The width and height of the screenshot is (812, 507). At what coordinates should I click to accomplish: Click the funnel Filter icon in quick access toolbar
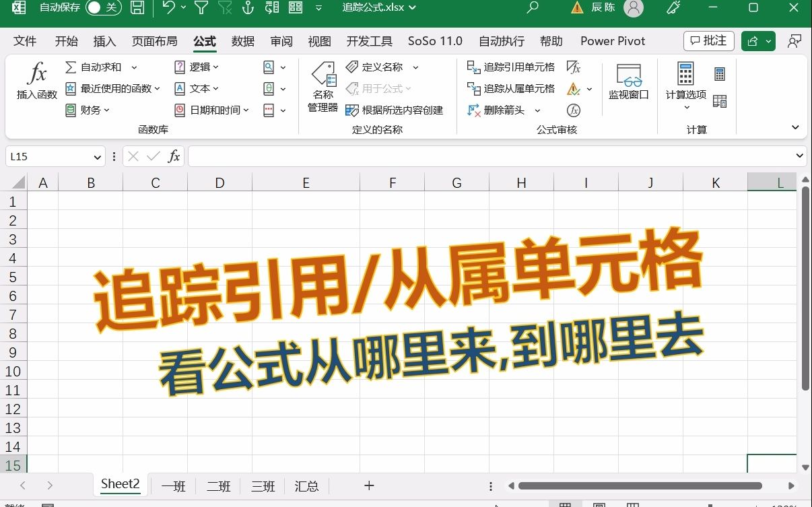tap(201, 8)
